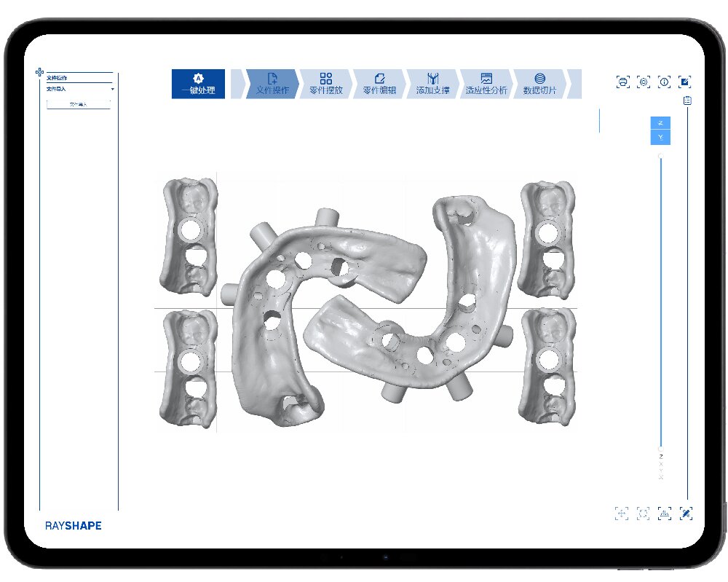Select the Z axis view button

(660, 123)
